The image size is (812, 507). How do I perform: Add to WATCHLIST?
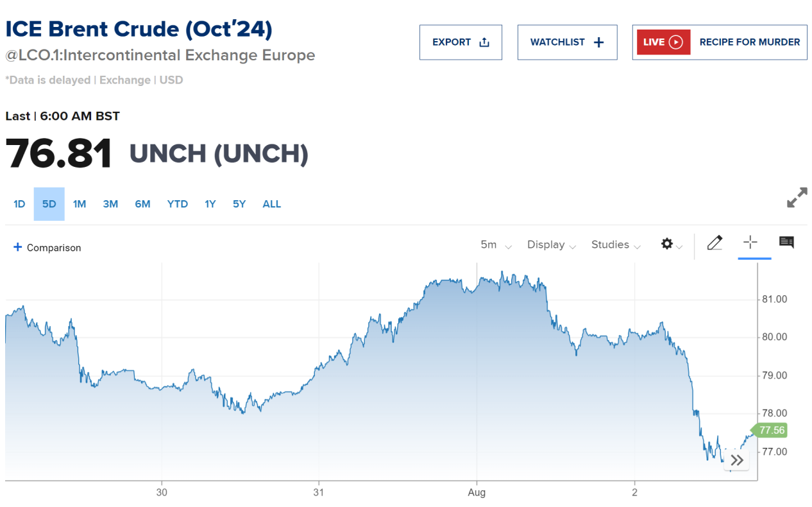tap(567, 42)
